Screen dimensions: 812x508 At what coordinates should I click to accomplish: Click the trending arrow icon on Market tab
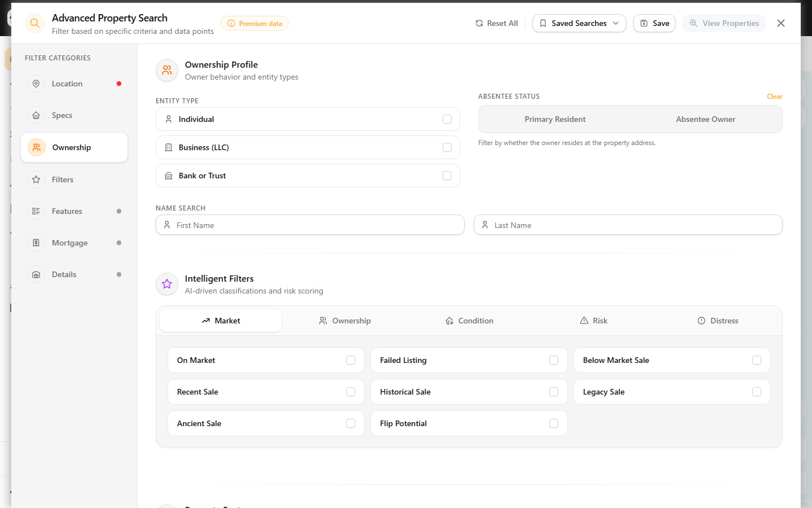pos(206,321)
